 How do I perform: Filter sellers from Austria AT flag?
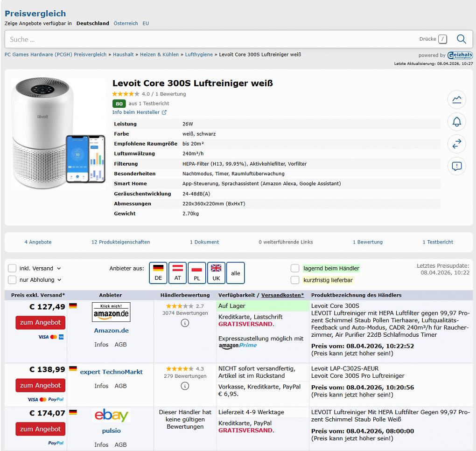coord(178,273)
